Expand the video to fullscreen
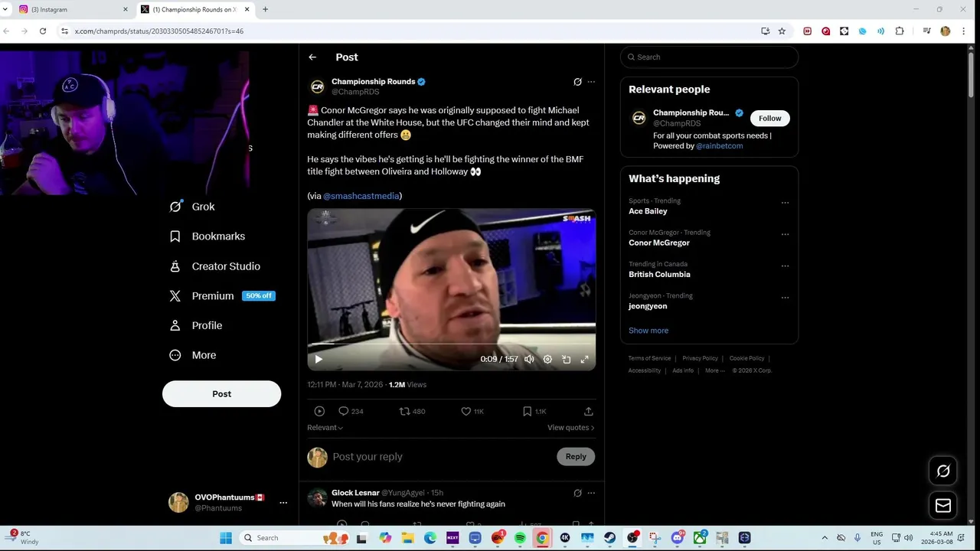Viewport: 980px width, 551px height. 585,359
